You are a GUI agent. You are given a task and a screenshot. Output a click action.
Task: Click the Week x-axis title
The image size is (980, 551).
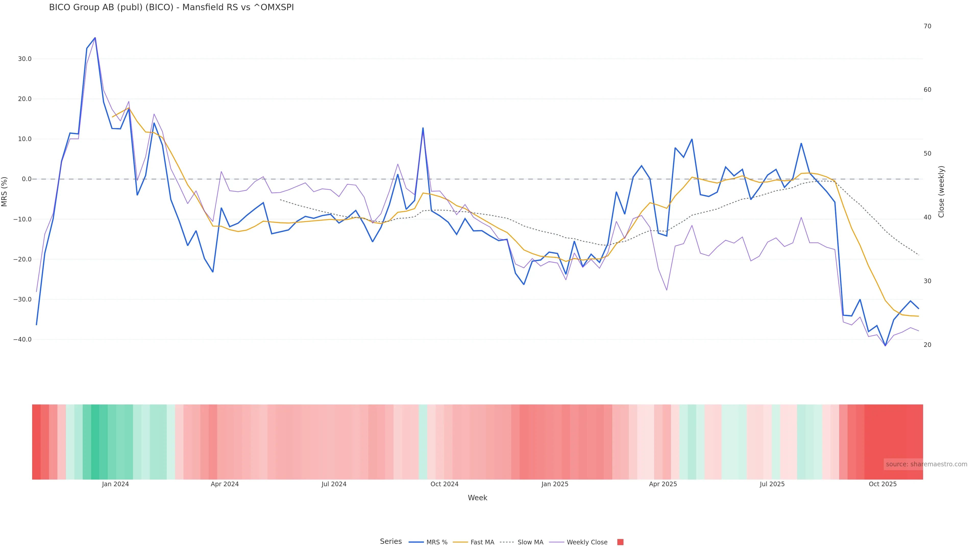click(x=477, y=498)
